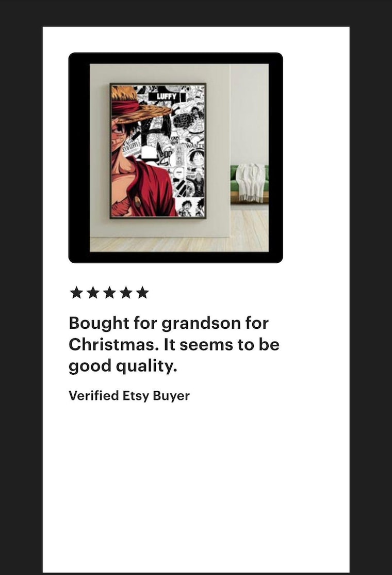Open the Luffy poster product photo

click(x=176, y=157)
